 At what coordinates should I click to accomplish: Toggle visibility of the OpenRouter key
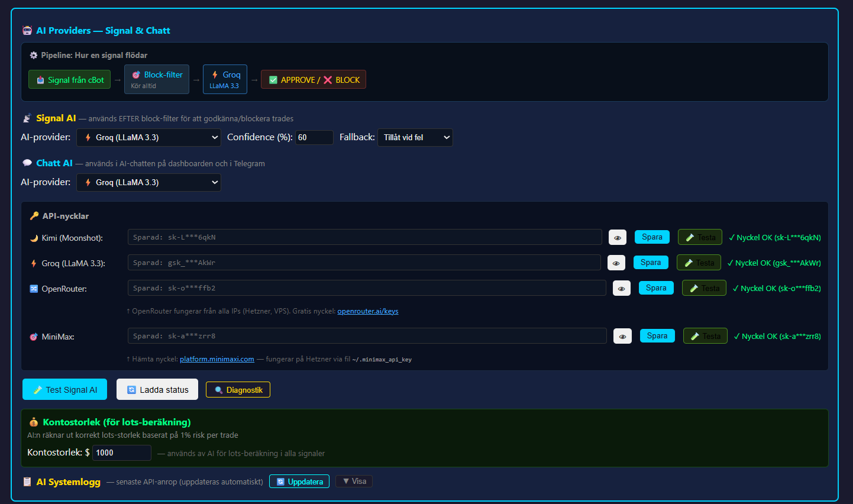(621, 288)
